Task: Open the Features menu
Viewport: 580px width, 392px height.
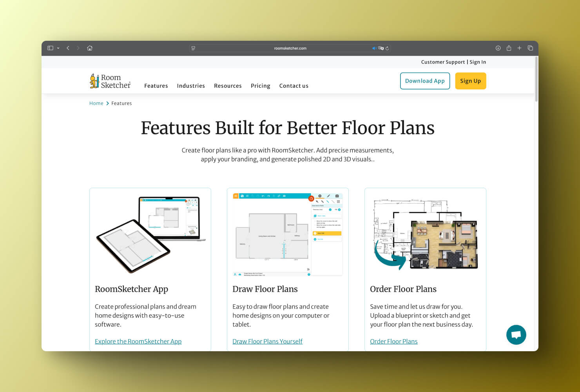Action: (156, 86)
